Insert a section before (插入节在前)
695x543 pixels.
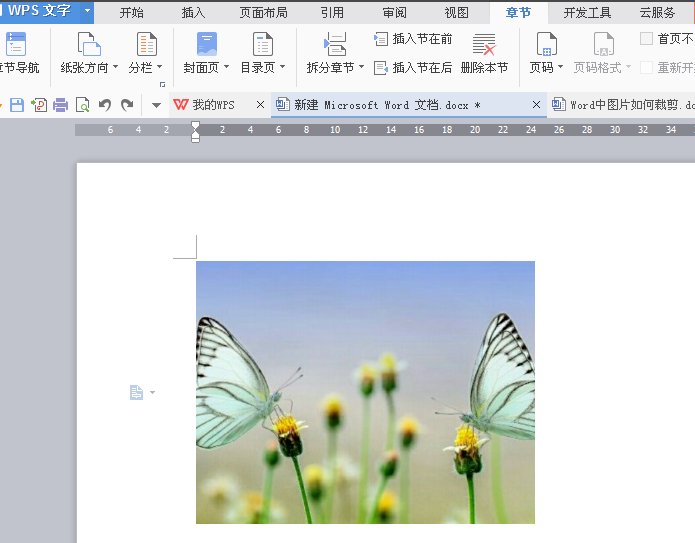pos(413,39)
